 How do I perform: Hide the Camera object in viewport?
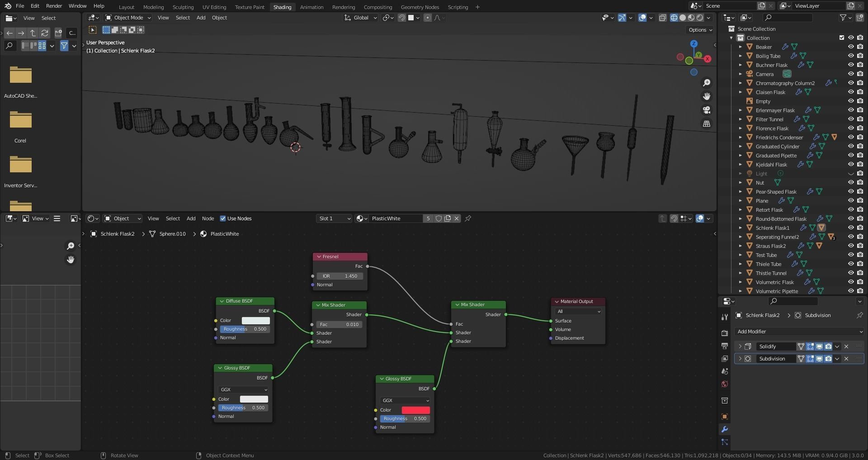(851, 74)
